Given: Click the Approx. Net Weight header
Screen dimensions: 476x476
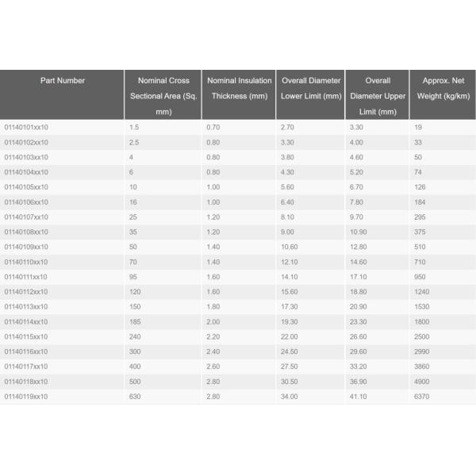Looking at the screenshot, I should point(442,88).
